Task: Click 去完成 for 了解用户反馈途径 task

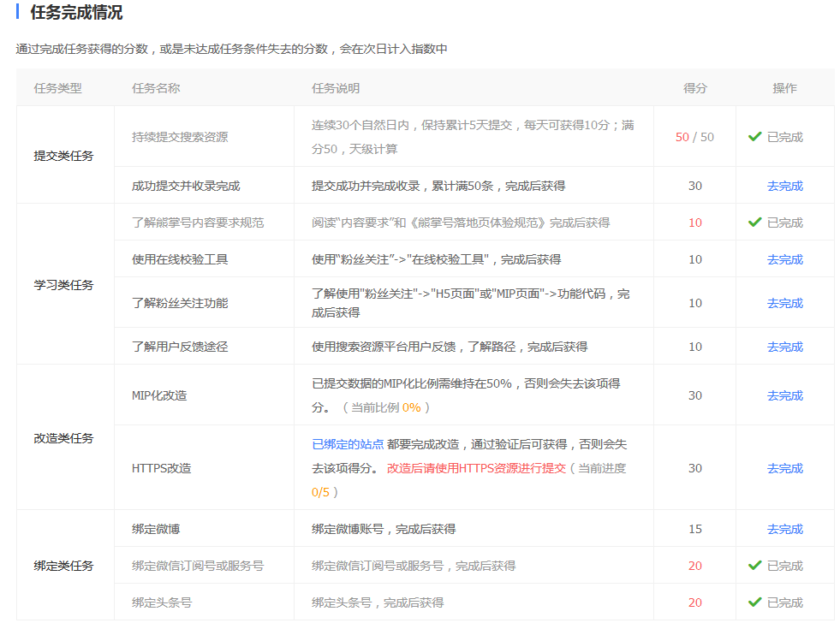Action: 785,347
